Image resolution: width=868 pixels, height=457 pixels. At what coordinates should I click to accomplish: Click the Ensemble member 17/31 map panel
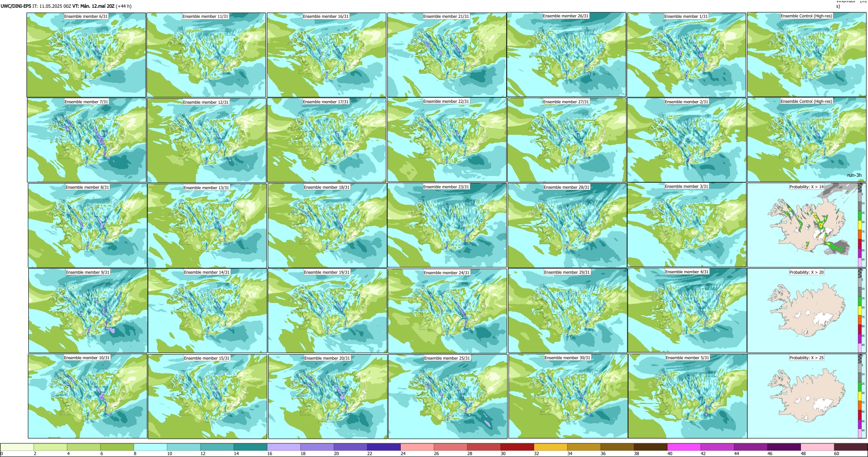(x=327, y=140)
